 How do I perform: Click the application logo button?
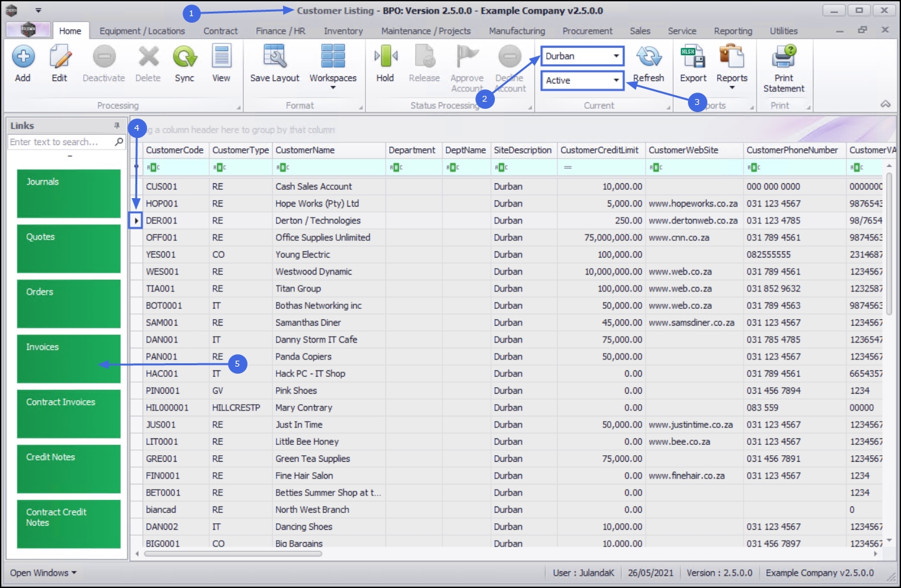point(28,30)
